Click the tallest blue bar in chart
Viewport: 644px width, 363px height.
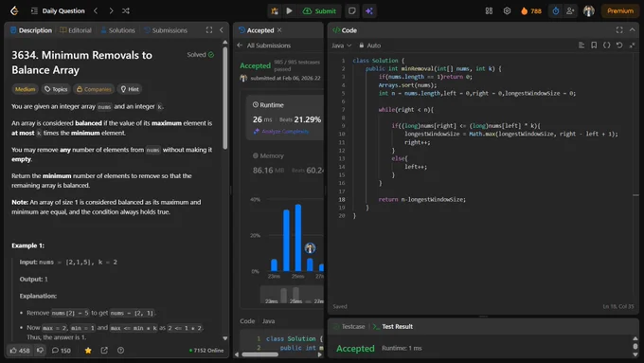coord(298,238)
